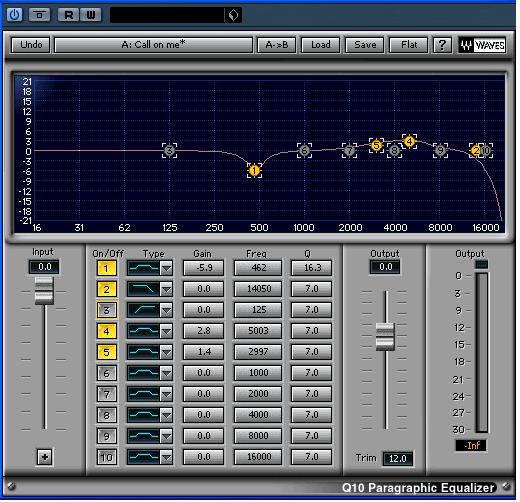Click the Output gain fader handle

point(385,337)
